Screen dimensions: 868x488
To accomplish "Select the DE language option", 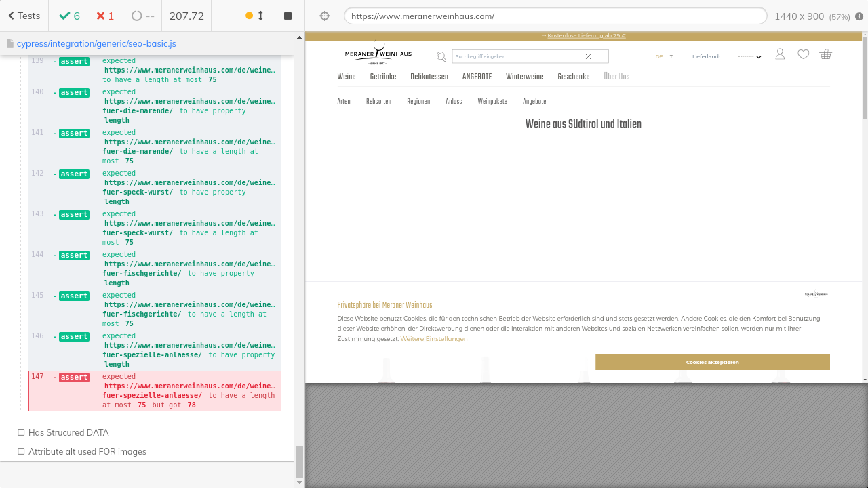I will [658, 57].
